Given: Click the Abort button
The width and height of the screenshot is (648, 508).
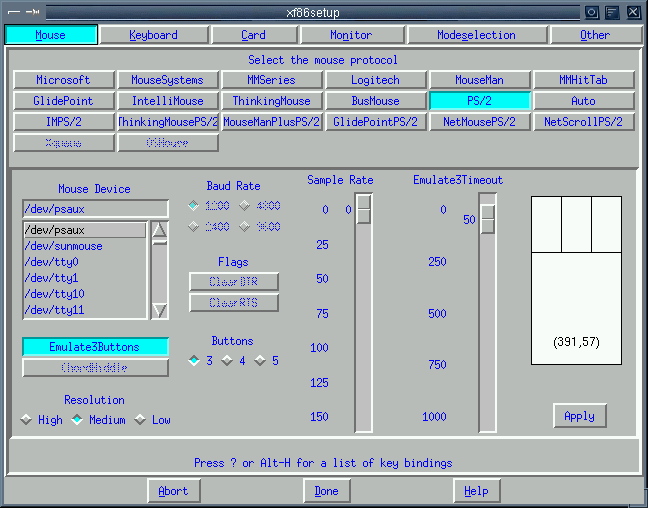Looking at the screenshot, I should pyautogui.click(x=173, y=491).
